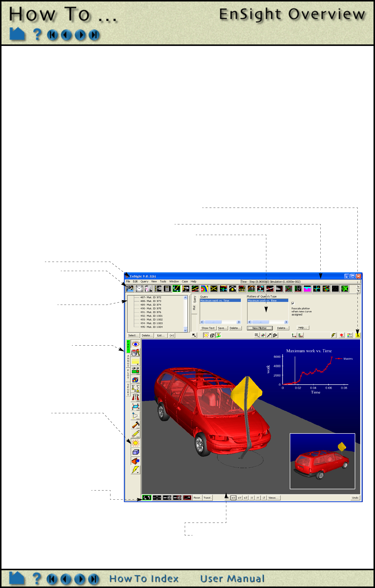Click the inset viewport showing the rear van view
This screenshot has height=588, width=375.
322,461
